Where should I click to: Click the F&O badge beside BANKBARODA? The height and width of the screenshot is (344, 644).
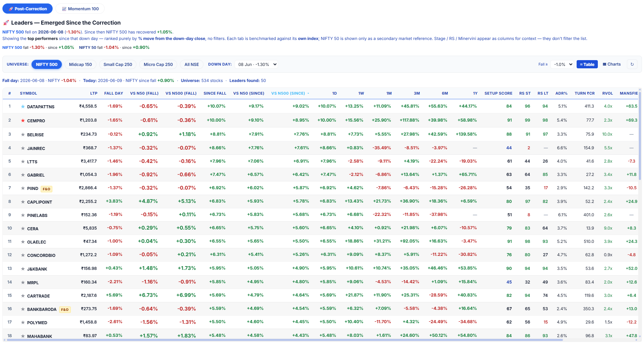pos(65,309)
